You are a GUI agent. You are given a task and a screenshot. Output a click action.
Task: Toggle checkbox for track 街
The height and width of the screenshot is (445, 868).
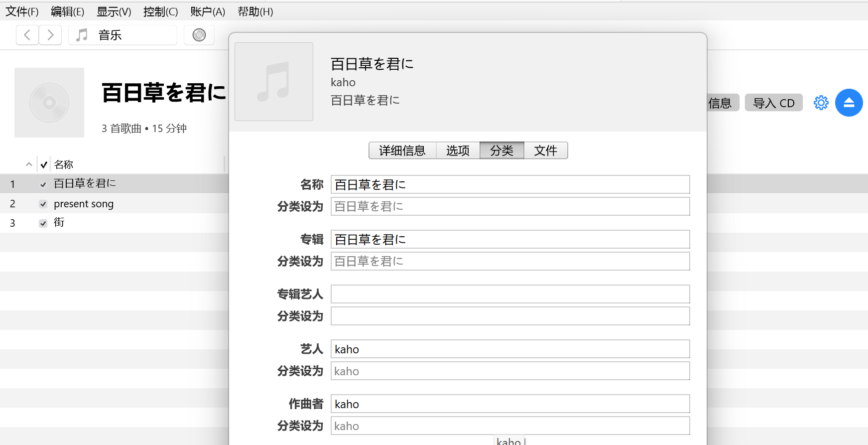point(43,223)
